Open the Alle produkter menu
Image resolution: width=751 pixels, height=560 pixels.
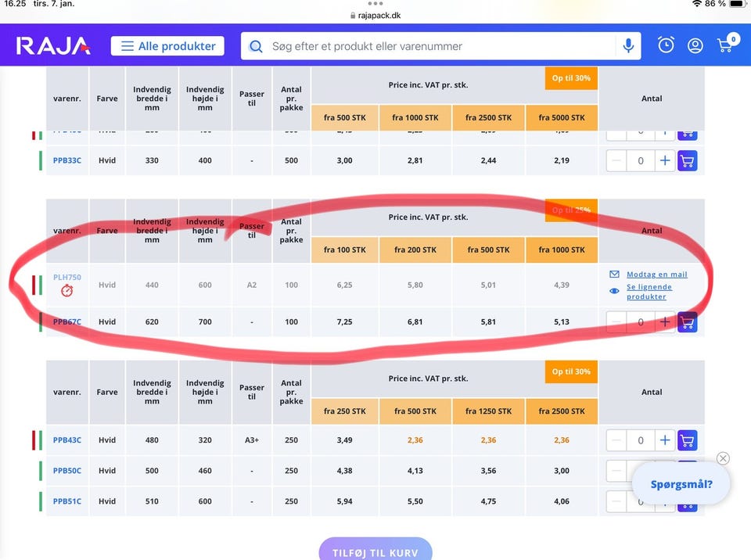coord(167,46)
